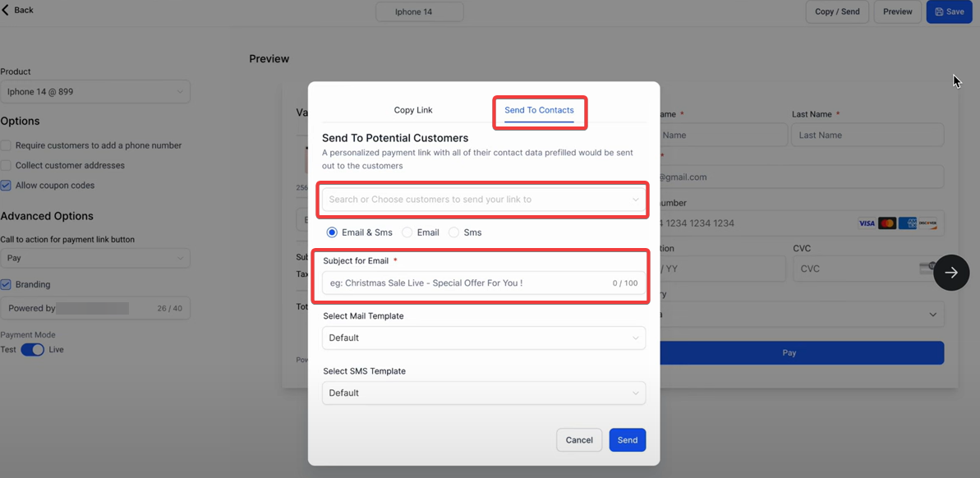Viewport: 980px width, 478px height.
Task: Open the customer search dropdown
Action: tap(483, 200)
